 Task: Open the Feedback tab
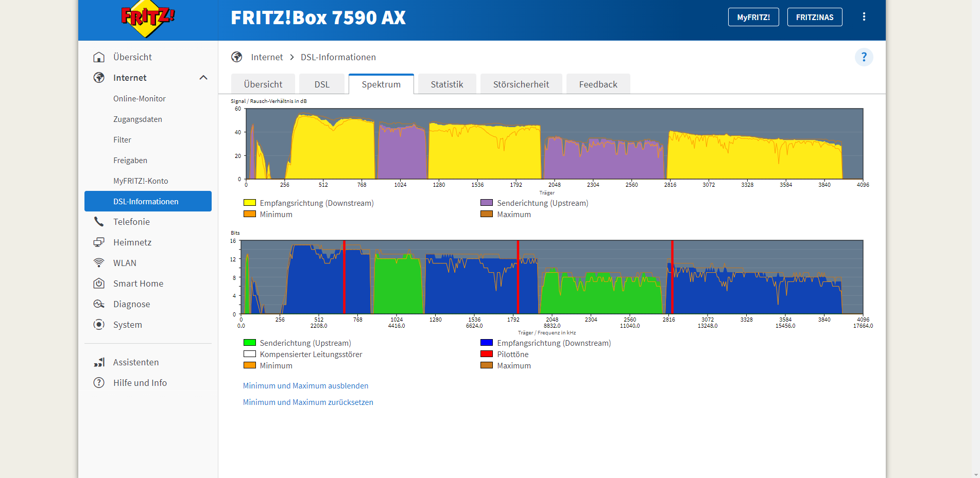point(598,84)
